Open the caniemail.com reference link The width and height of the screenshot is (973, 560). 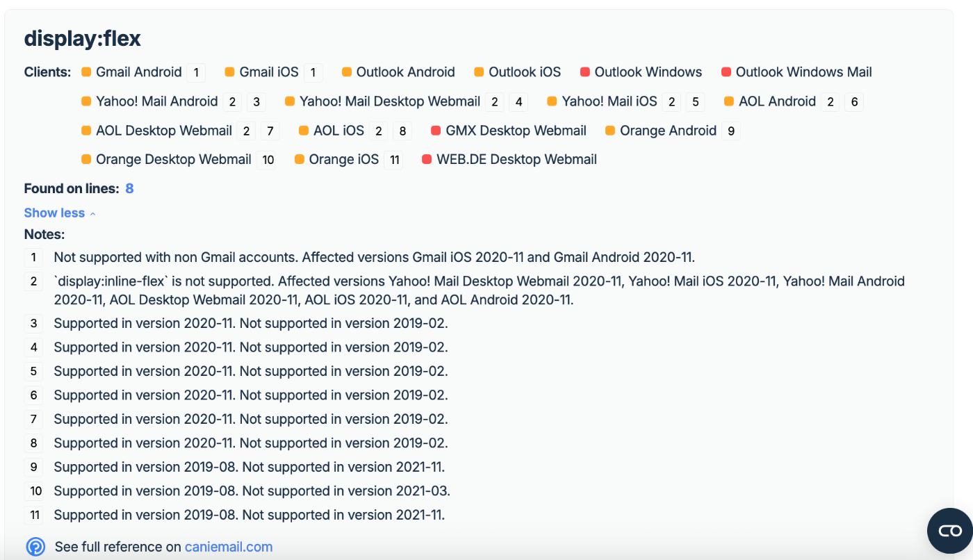click(x=229, y=547)
